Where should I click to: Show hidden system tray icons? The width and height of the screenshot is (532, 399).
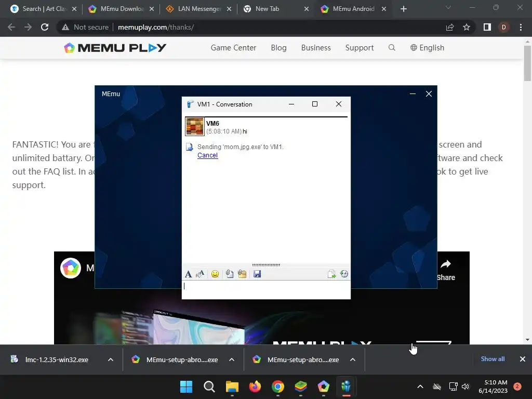[420, 387]
